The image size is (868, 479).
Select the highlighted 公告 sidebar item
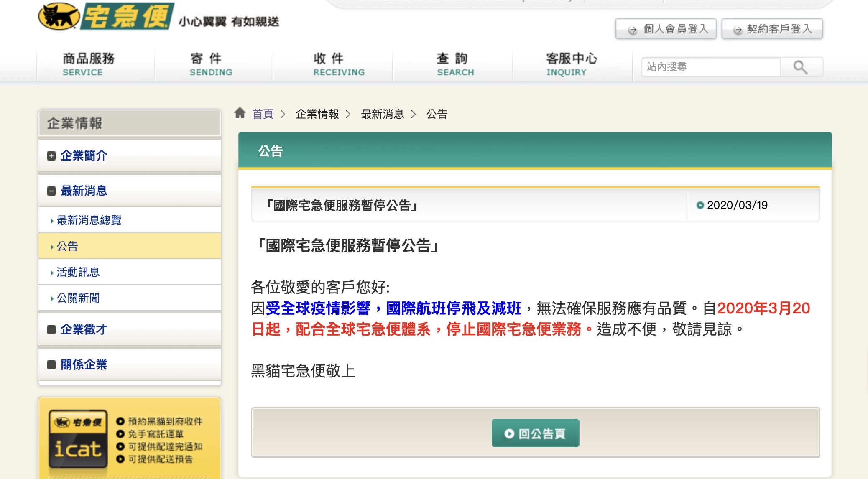67,246
